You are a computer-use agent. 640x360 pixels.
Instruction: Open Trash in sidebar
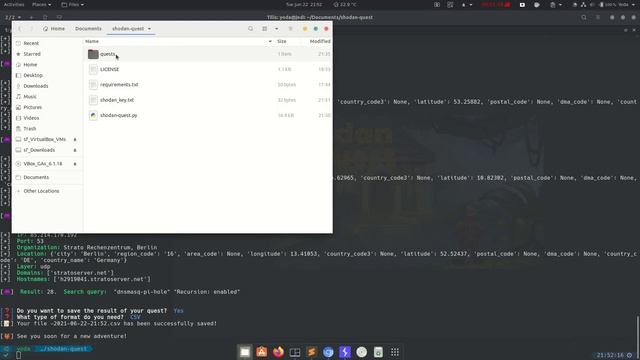[x=47, y=128]
